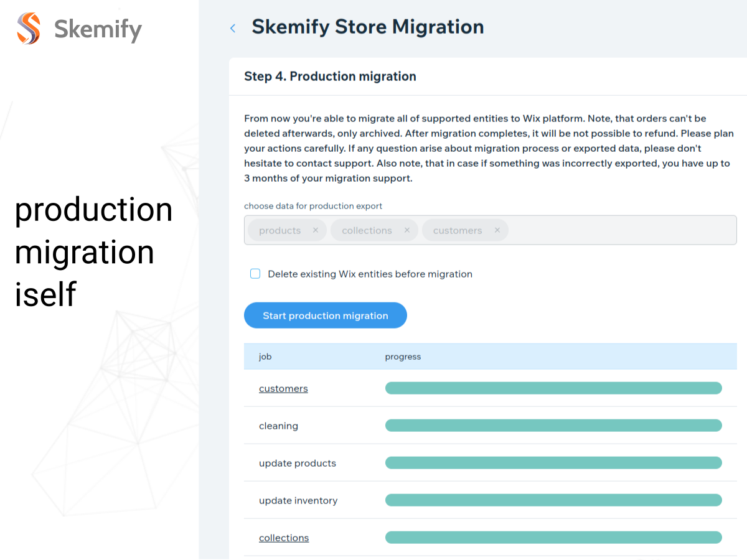Remove the customers tag
747x560 pixels.
(x=497, y=230)
